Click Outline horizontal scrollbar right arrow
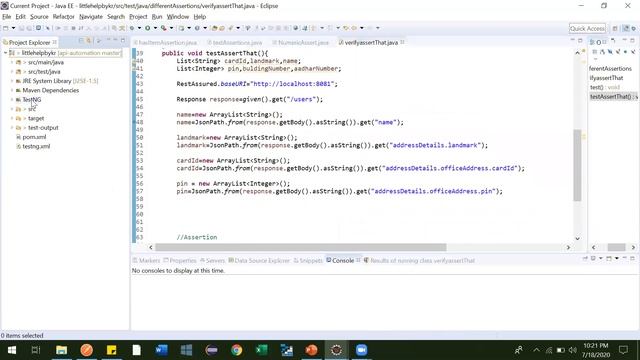 coord(633,247)
